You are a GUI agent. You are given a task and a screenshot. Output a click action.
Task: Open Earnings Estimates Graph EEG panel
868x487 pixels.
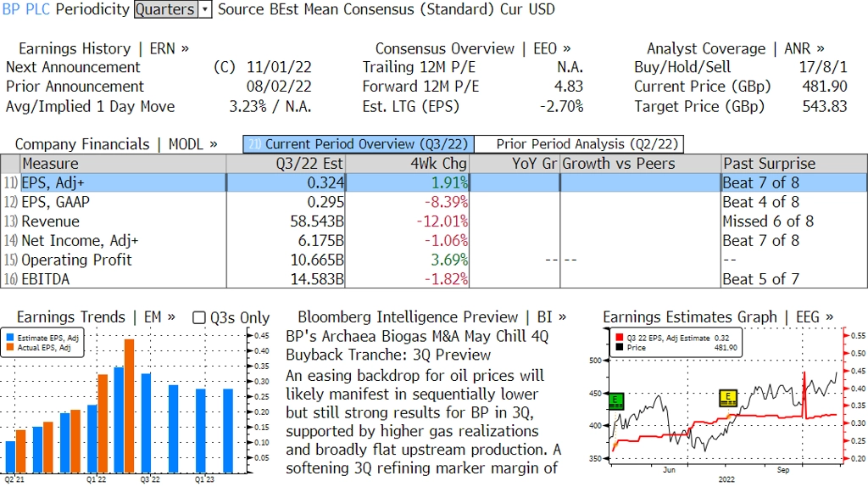coord(717,316)
